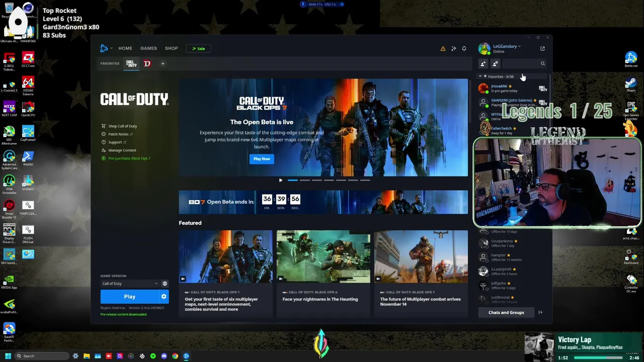Open the LeGGendary profile status dropdown

tap(507, 46)
